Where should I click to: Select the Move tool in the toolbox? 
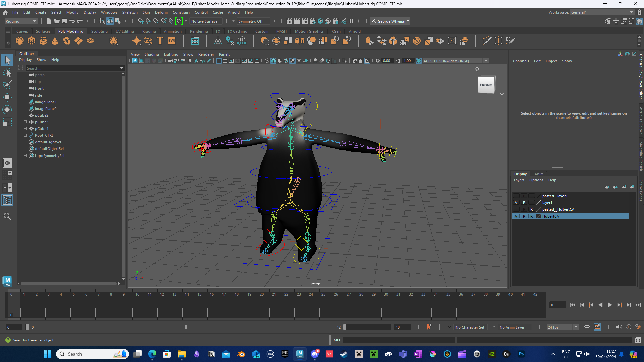coord(7,97)
